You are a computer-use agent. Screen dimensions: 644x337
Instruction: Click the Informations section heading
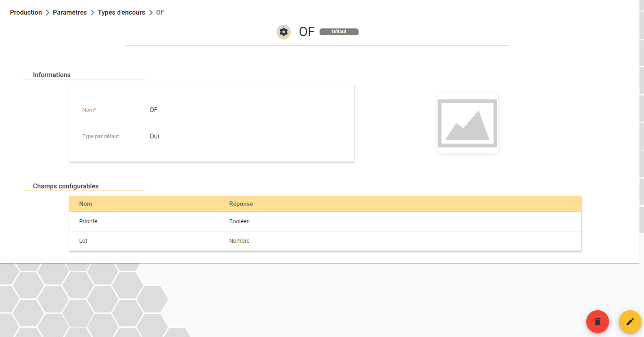52,75
